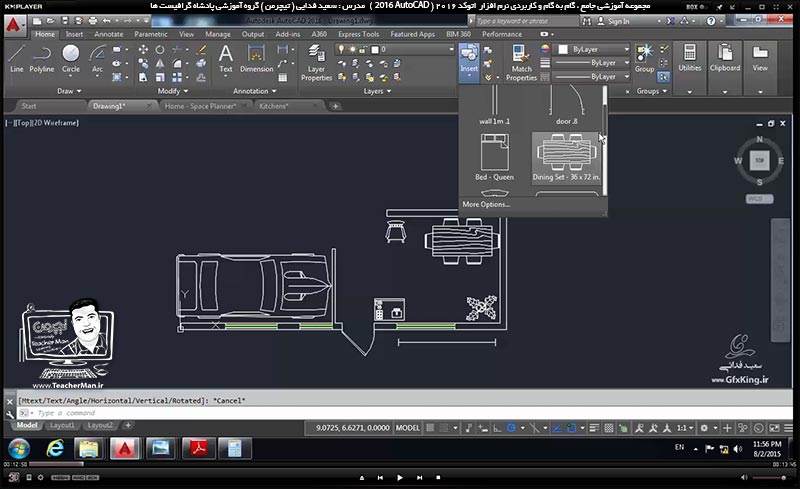The width and height of the screenshot is (800, 489).
Task: Open the Express Tools ribbon tab
Action: click(358, 34)
